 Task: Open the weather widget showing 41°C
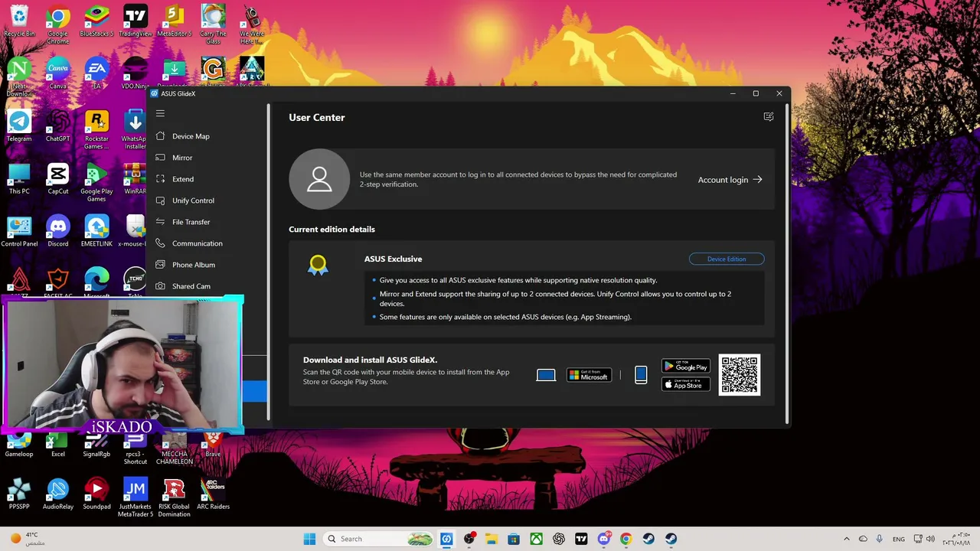[27, 539]
